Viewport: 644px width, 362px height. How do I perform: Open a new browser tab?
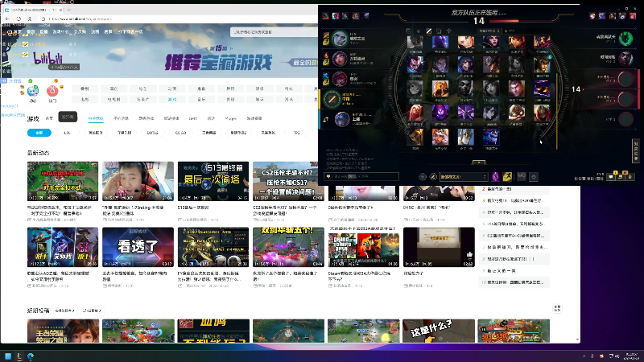click(69, 10)
